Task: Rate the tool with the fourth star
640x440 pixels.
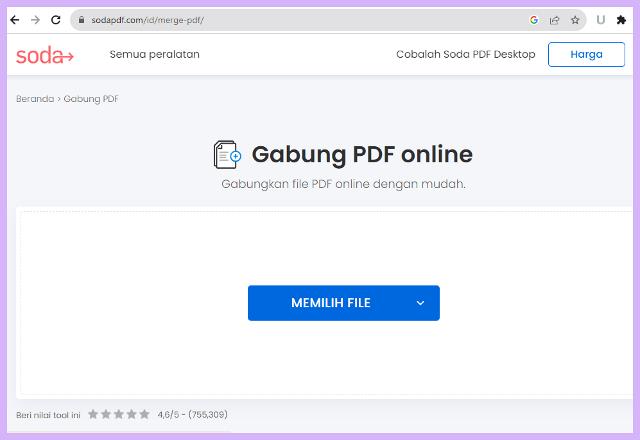Action: click(x=131, y=414)
